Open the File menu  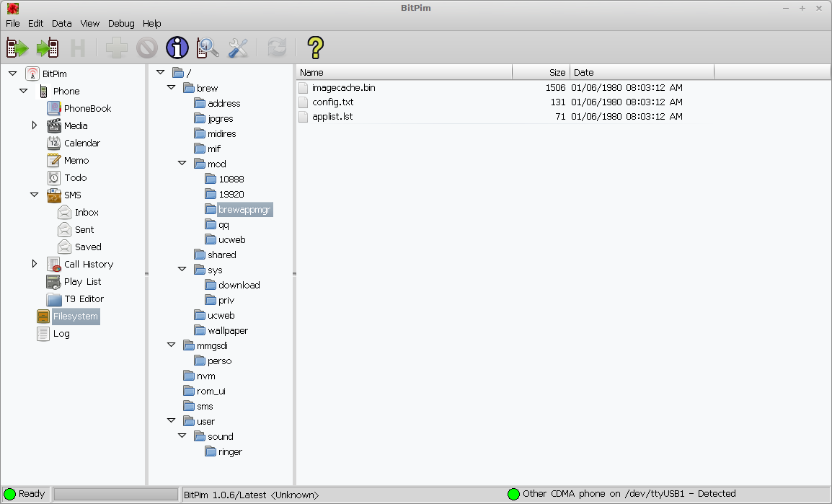pyautogui.click(x=13, y=23)
